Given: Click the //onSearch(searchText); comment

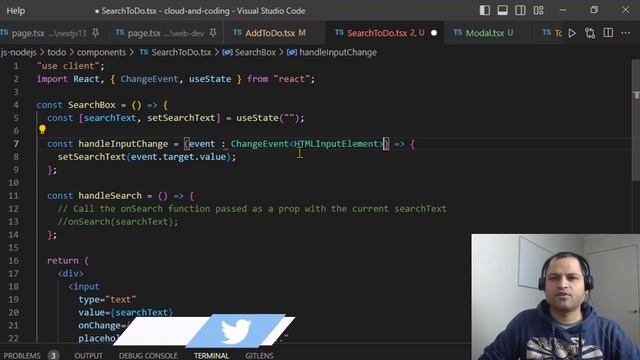Looking at the screenshot, I should pyautogui.click(x=118, y=222).
